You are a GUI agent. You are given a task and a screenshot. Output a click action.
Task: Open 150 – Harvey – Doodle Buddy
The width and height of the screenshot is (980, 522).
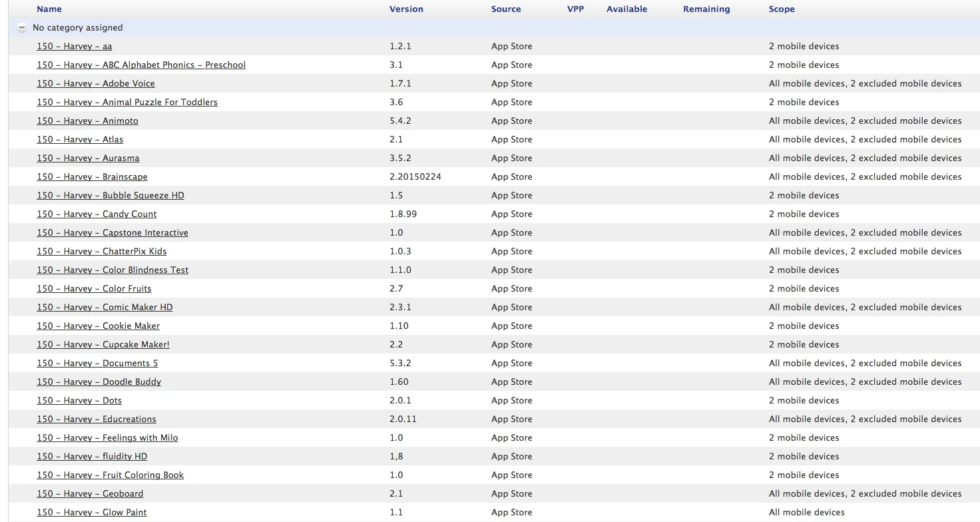tap(99, 382)
